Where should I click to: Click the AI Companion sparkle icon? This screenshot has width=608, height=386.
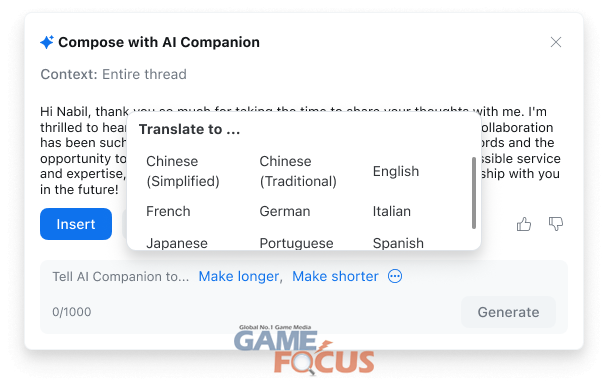[47, 42]
